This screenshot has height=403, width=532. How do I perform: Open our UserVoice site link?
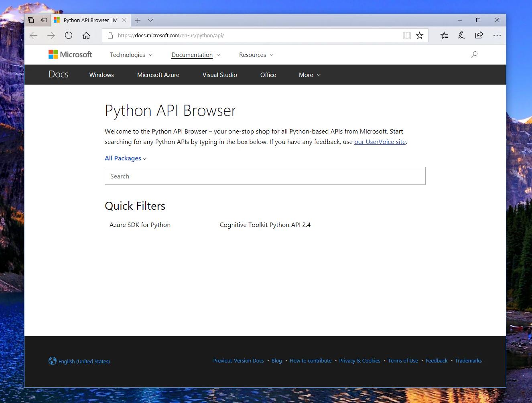point(380,142)
